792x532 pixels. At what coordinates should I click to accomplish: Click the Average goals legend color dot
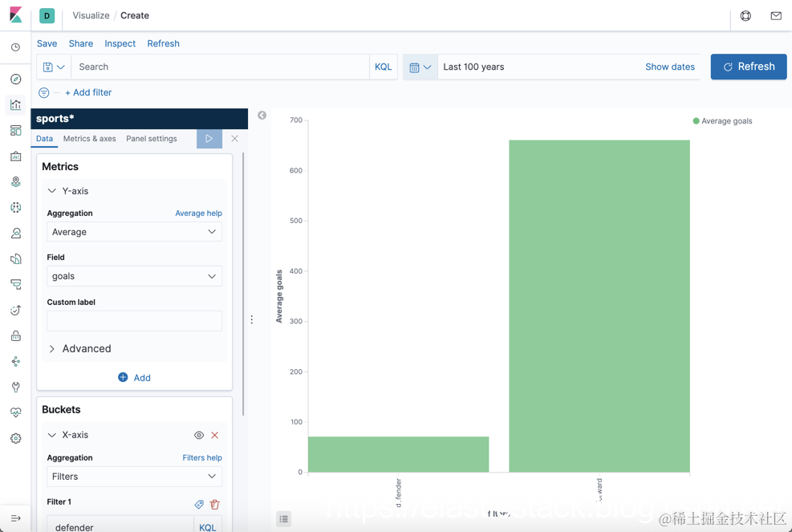coord(696,120)
